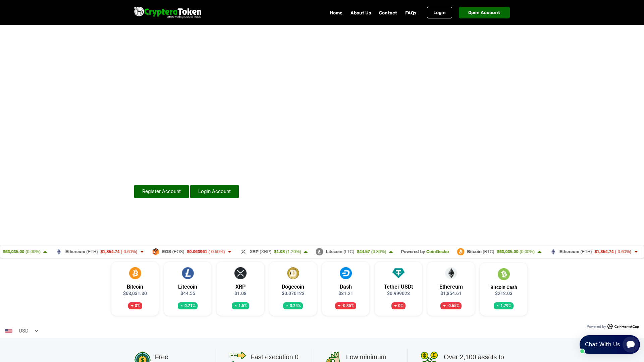Click the fast execution arrow icon
This screenshot has width=644, height=362.
pos(238,356)
